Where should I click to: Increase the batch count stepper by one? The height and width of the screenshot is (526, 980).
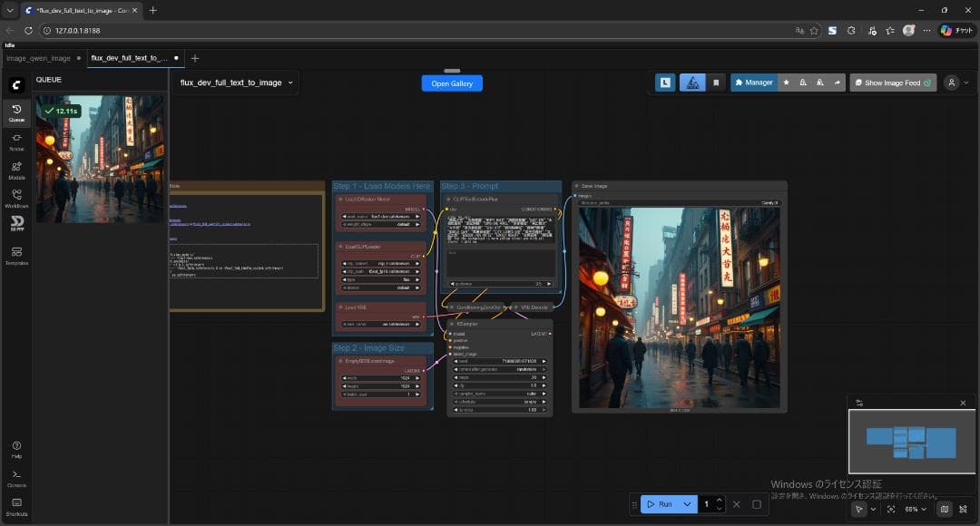pos(720,500)
